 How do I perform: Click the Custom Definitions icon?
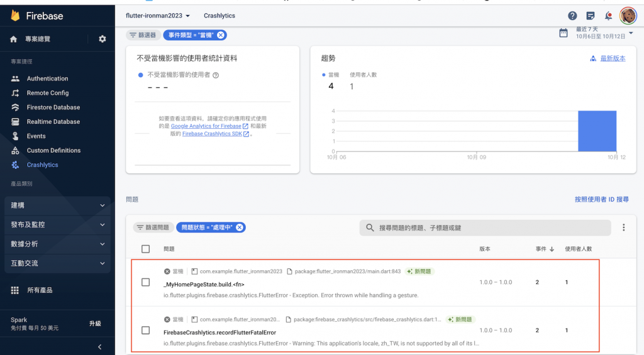click(15, 150)
